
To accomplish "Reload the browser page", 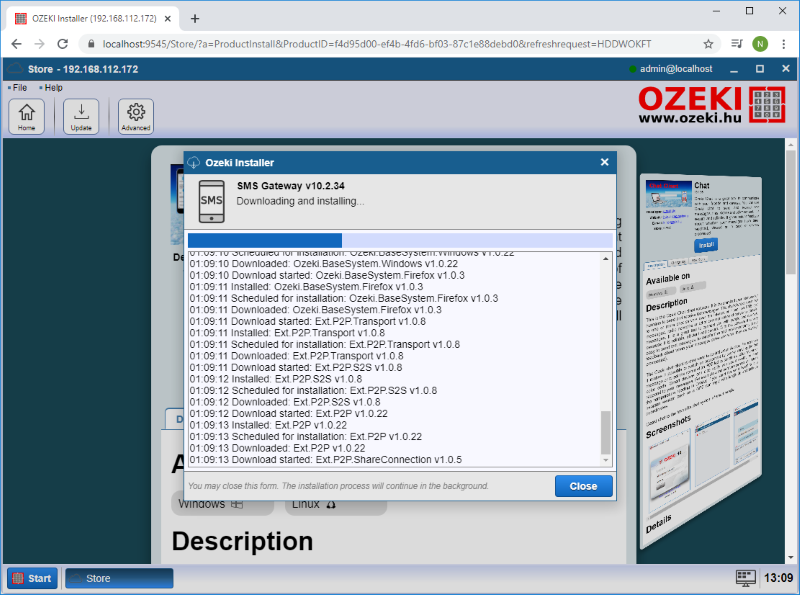I will pyautogui.click(x=63, y=44).
